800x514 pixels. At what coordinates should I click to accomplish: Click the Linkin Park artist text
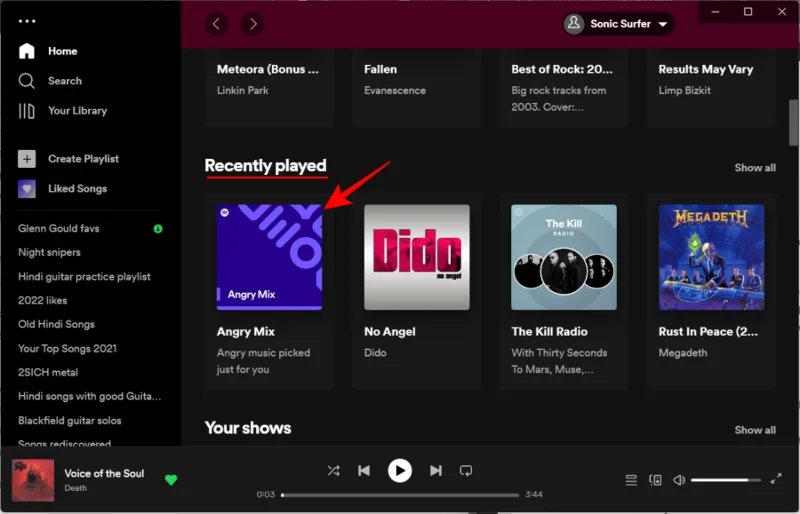pyautogui.click(x=242, y=90)
